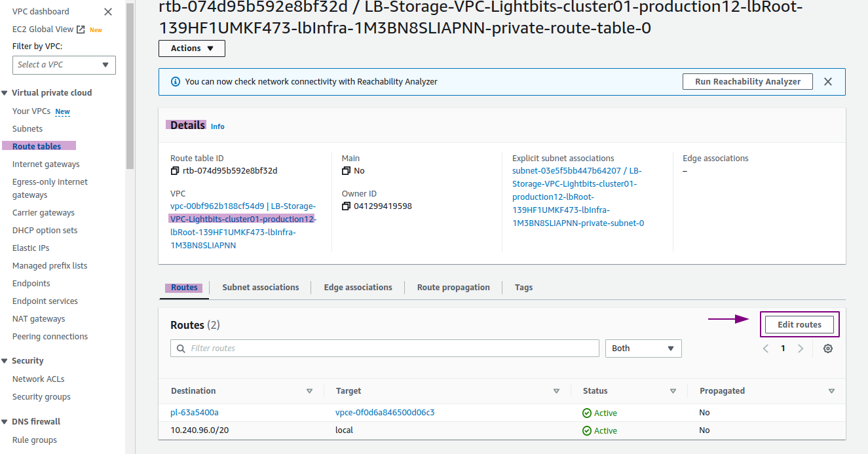Switch to the Route propagation tab
This screenshot has width=868, height=454.
tap(453, 288)
